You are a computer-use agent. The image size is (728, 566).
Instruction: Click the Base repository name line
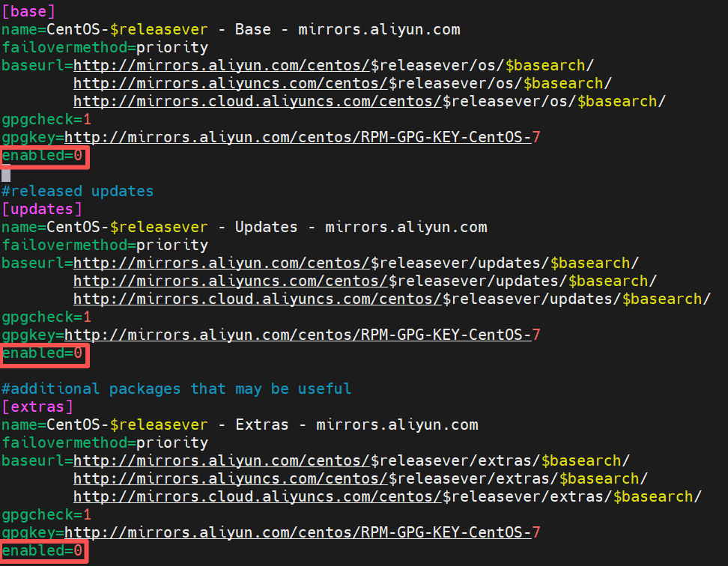[231, 29]
